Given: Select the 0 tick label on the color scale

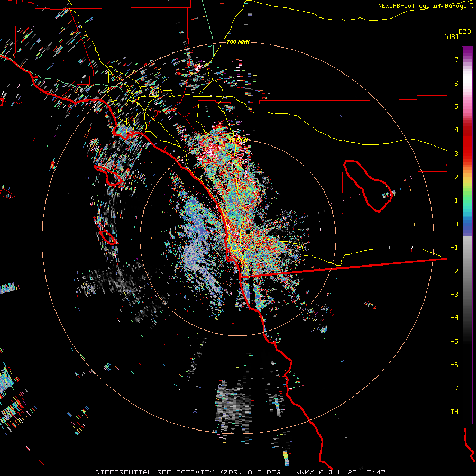Looking at the screenshot, I should pos(456,224).
